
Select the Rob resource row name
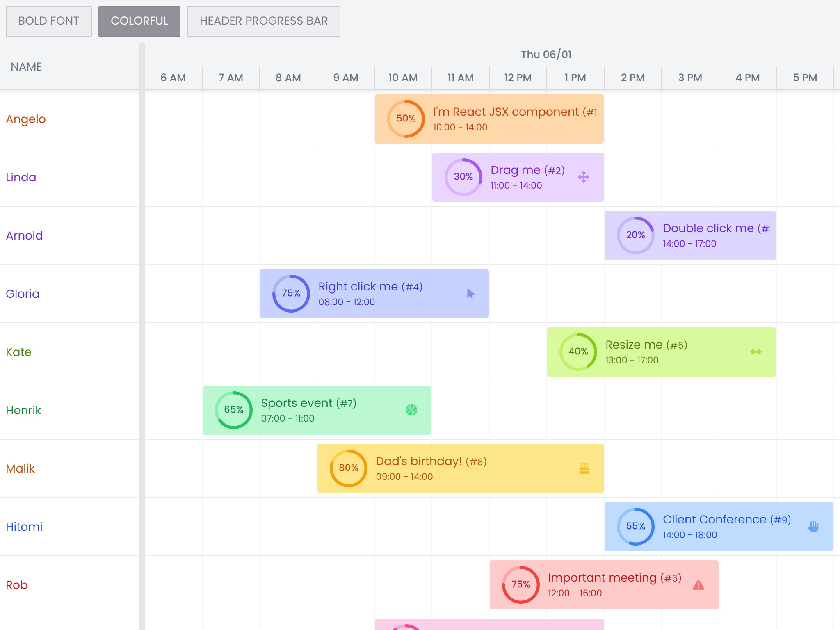pos(17,585)
